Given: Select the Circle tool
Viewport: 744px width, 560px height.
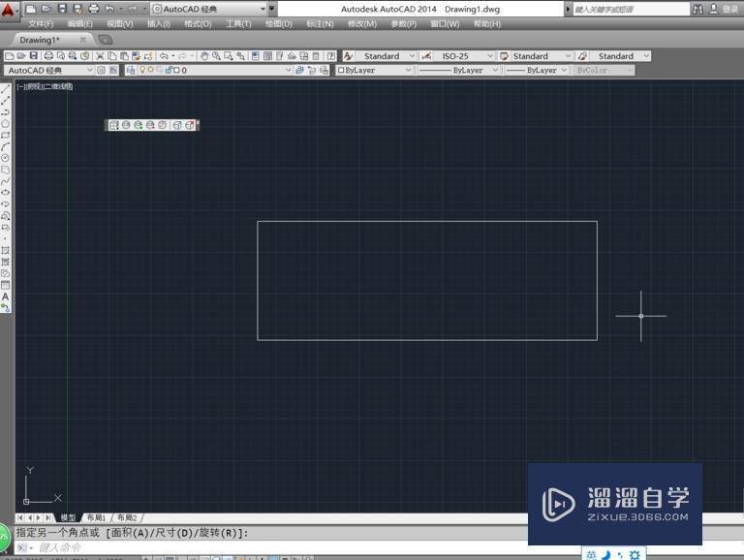Looking at the screenshot, I should point(5,158).
